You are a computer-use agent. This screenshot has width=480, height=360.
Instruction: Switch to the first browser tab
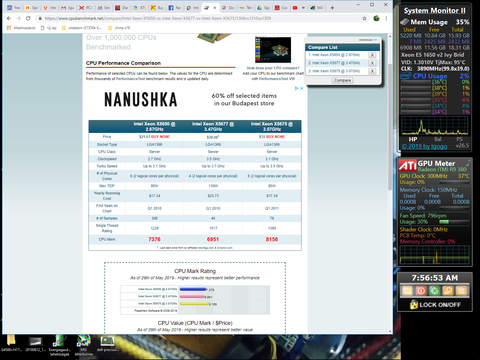pyautogui.click(x=13, y=8)
